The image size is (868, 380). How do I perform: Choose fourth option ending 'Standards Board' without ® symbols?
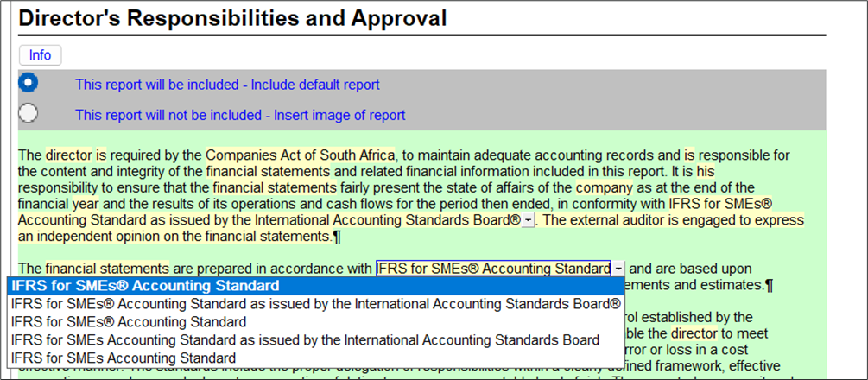pos(305,339)
